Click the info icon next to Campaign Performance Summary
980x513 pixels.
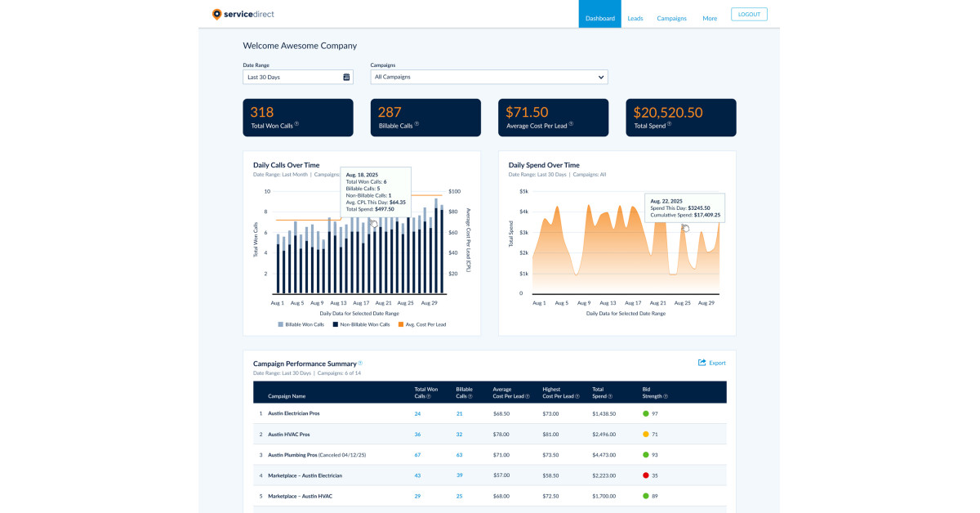[x=361, y=363]
